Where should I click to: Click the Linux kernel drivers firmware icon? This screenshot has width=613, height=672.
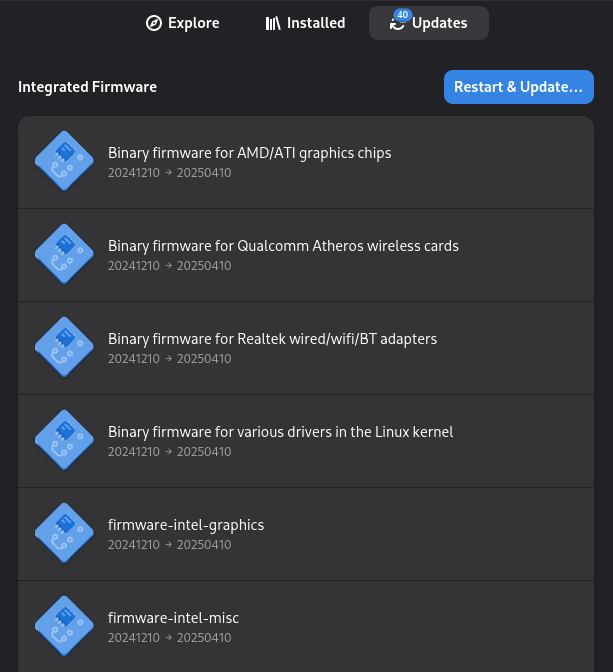64,440
